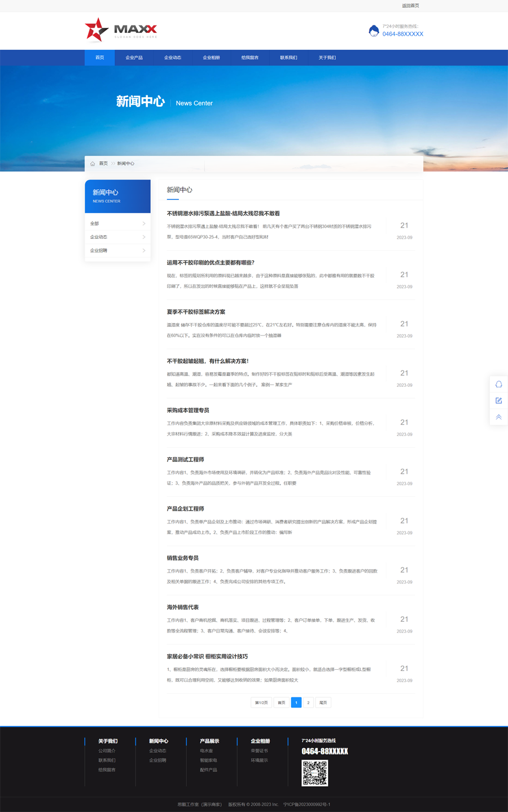508x812 pixels.
Task: Open the 采购成本管理专员 job posting
Action: pos(188,411)
